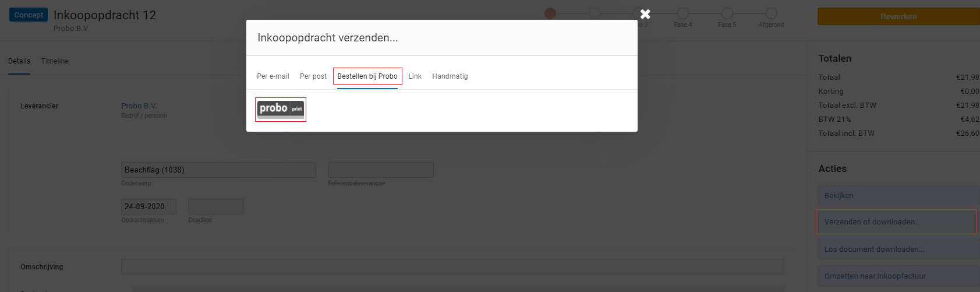This screenshot has height=292, width=980.
Task: Open the Timeline tab
Action: [x=55, y=61]
